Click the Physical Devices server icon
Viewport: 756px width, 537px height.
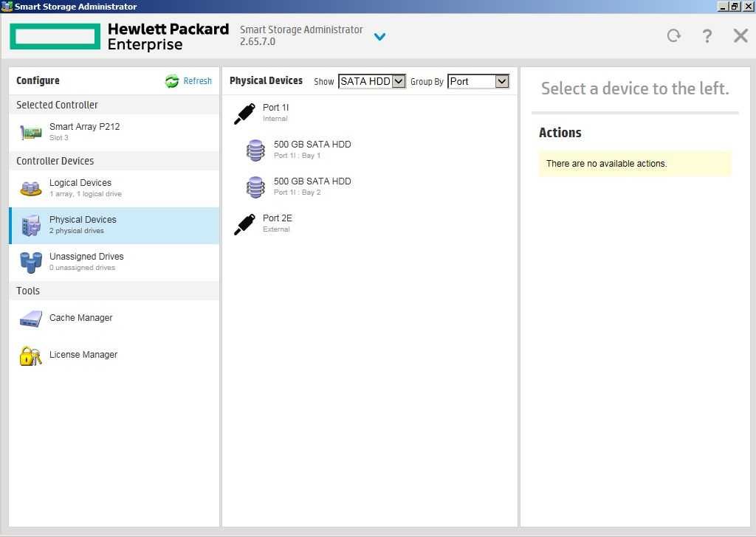click(x=30, y=226)
